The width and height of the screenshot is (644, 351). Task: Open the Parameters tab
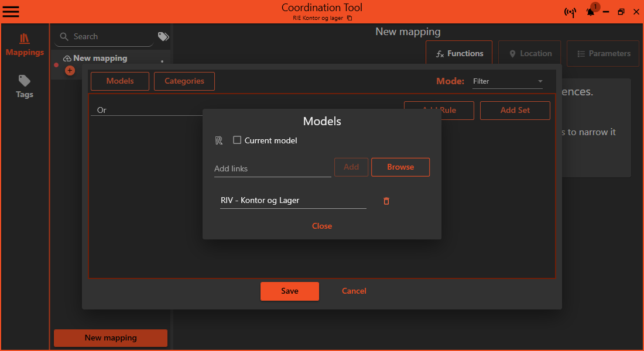pos(602,53)
